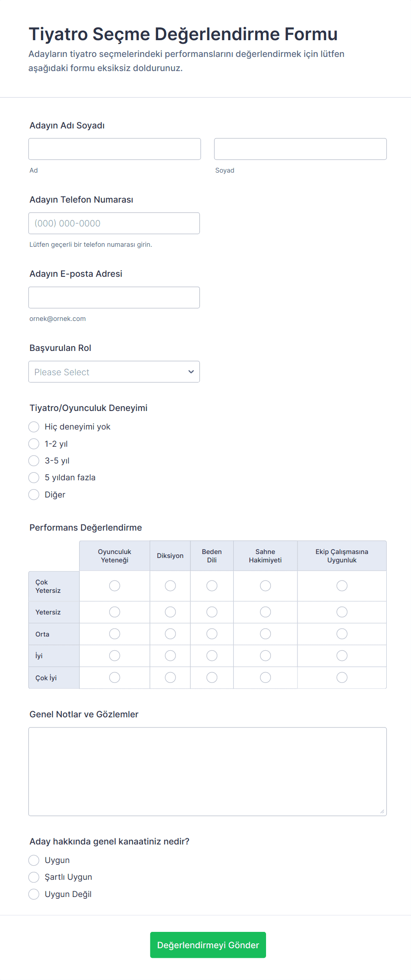Screen dimensions: 411x980
Task: Focus the phone number input field
Action: click(114, 223)
